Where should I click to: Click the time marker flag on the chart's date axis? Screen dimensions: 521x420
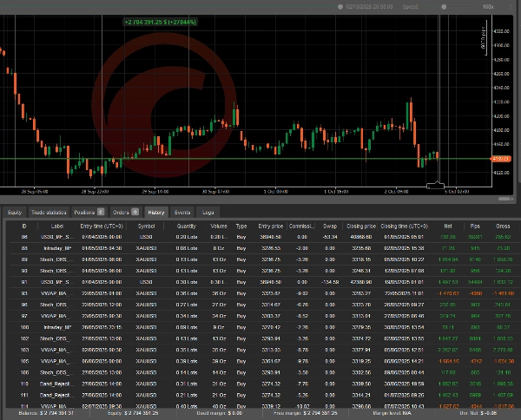(435, 185)
